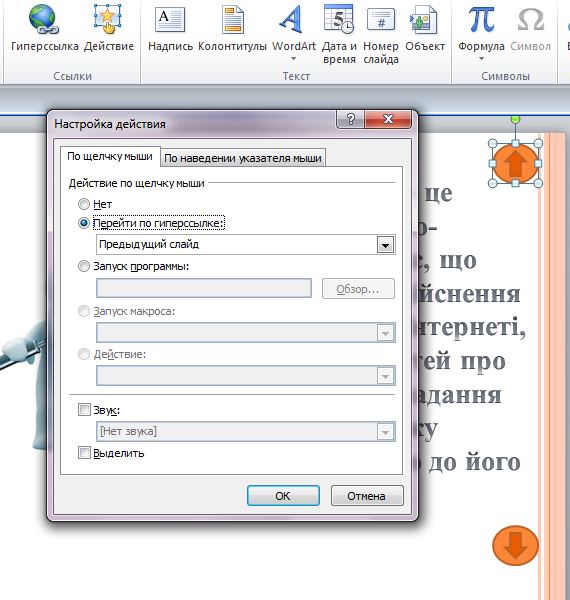This screenshot has height=600, width=570.
Task: Click the Обзор... browse button
Action: tap(358, 289)
